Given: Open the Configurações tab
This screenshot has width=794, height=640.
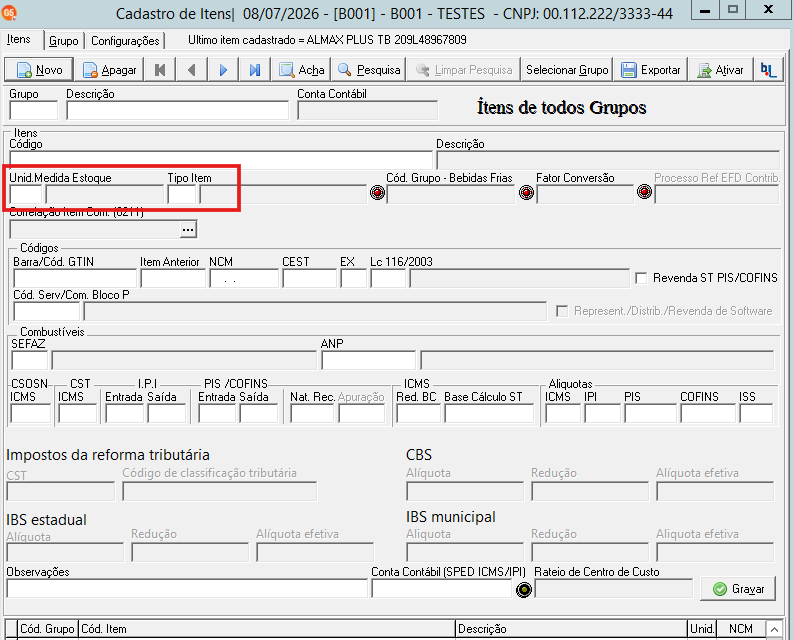Looking at the screenshot, I should tap(125, 41).
